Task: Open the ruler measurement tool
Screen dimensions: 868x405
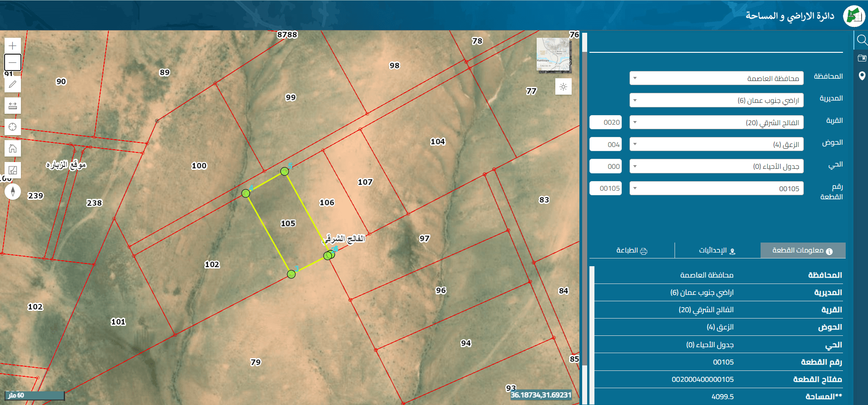Action: coord(13,106)
